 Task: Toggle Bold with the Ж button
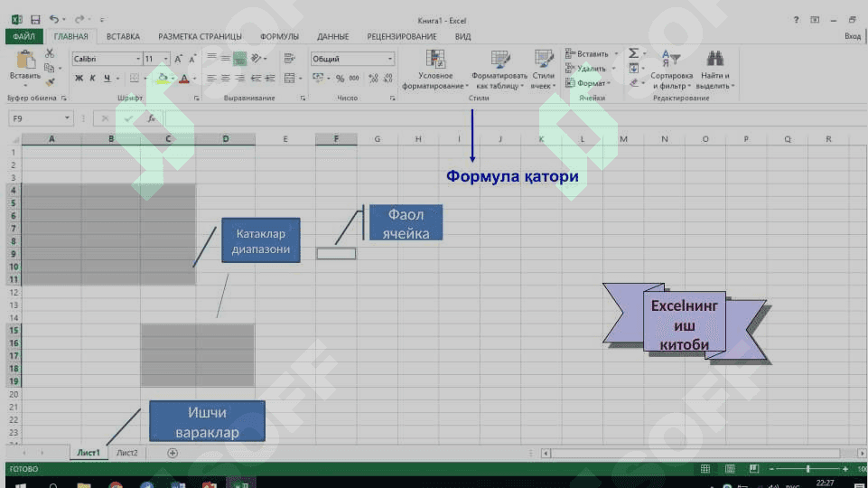tap(79, 78)
